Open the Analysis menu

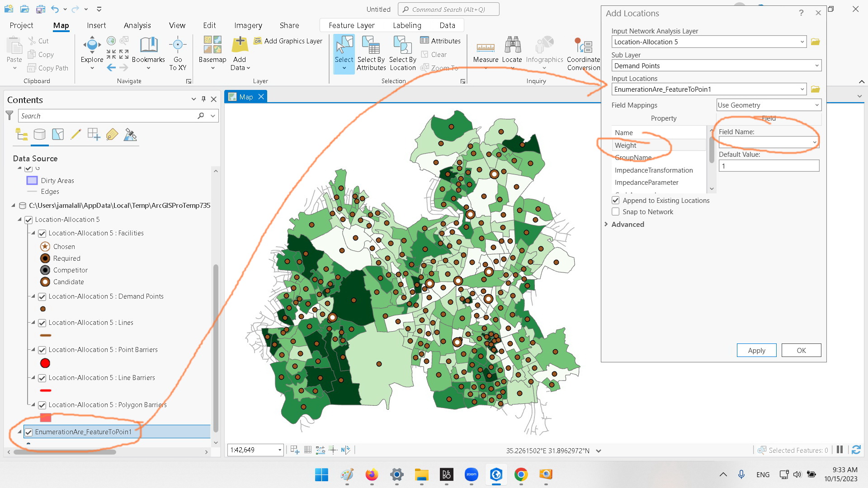[137, 25]
